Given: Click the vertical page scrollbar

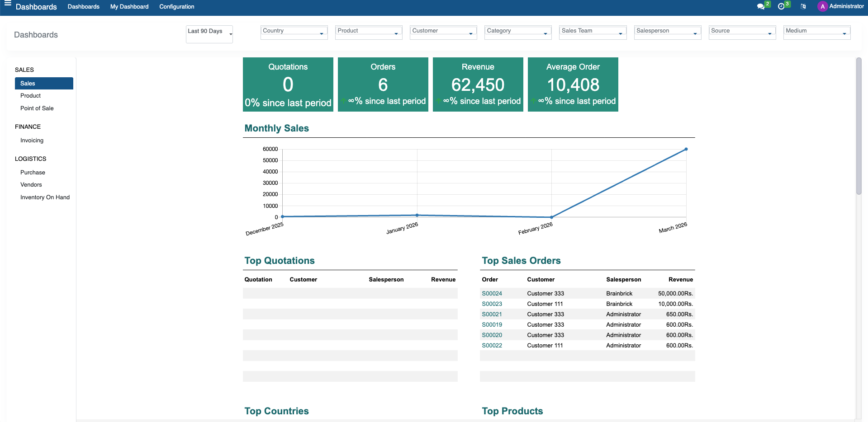Looking at the screenshot, I should 859,127.
